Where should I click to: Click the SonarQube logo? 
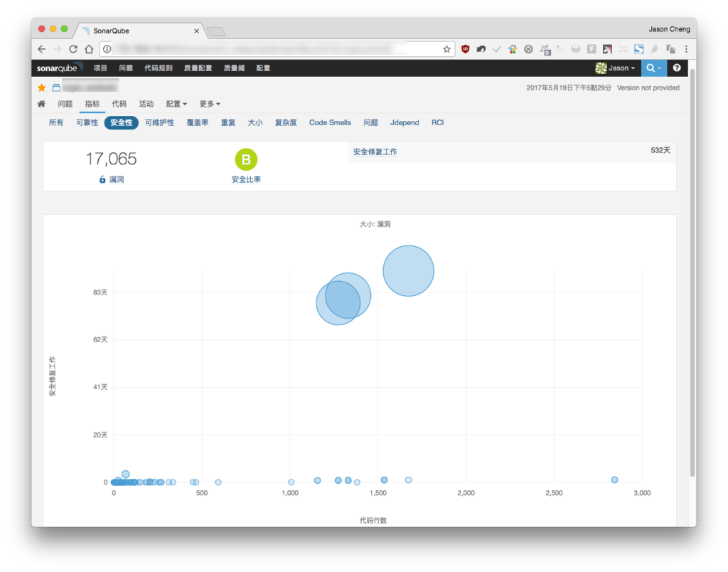click(x=60, y=68)
